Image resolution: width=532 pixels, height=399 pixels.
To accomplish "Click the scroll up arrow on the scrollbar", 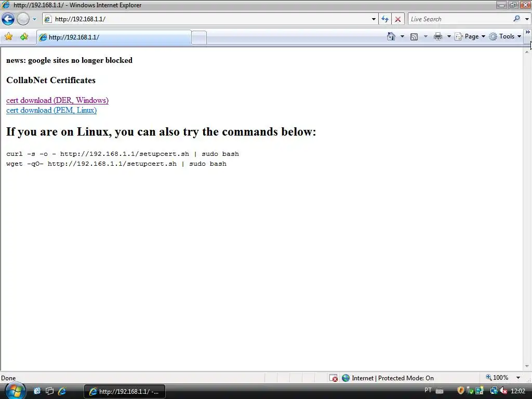I will coord(527,51).
